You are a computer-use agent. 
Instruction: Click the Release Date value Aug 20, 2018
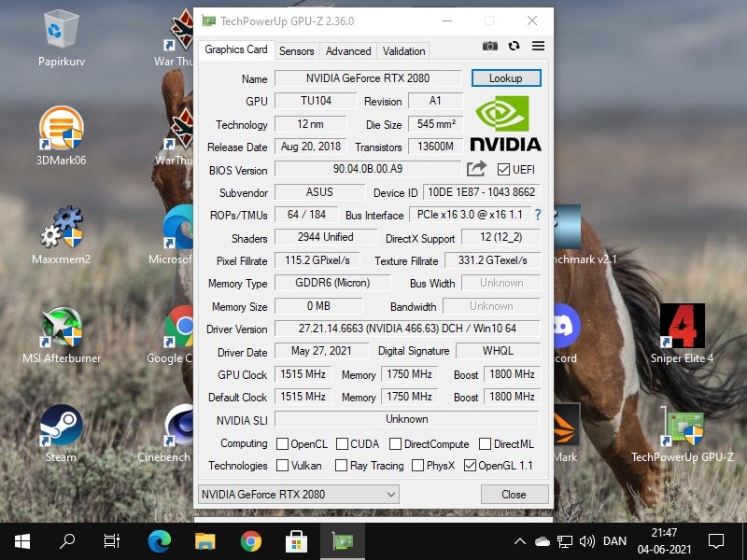pos(311,147)
